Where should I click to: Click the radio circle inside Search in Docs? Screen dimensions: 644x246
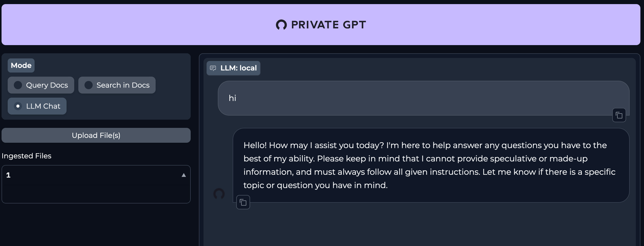coord(89,85)
